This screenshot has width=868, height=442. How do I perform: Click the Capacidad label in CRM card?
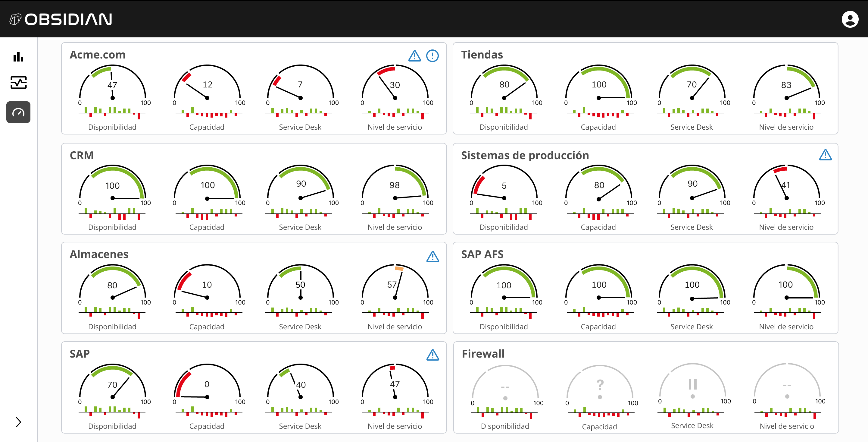click(207, 227)
